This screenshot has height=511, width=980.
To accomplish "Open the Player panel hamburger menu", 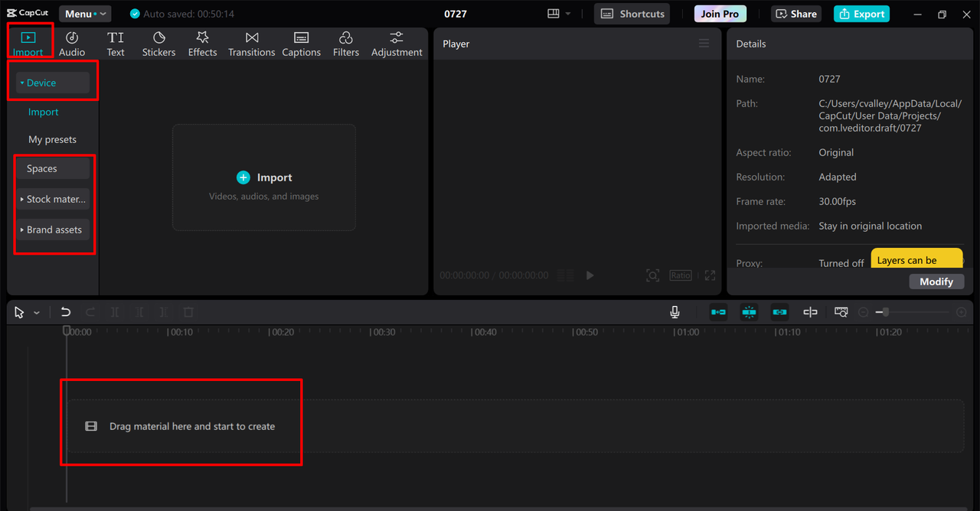I will (x=704, y=44).
